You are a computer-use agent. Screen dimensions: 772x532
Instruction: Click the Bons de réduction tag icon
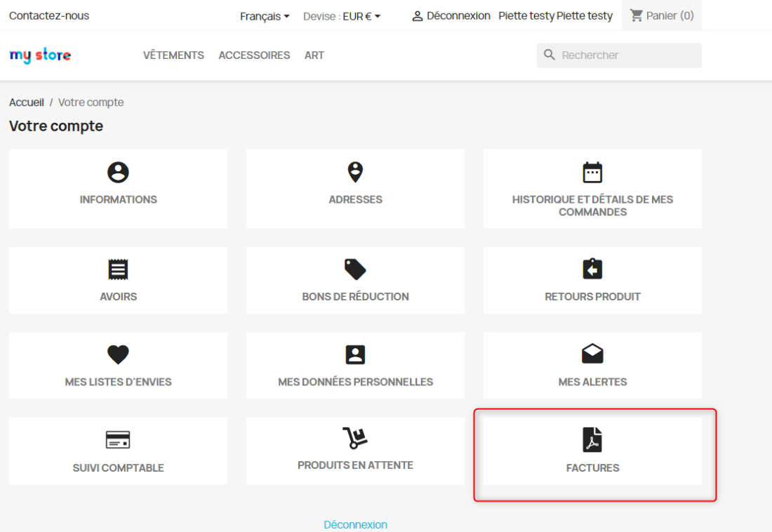[x=356, y=270]
